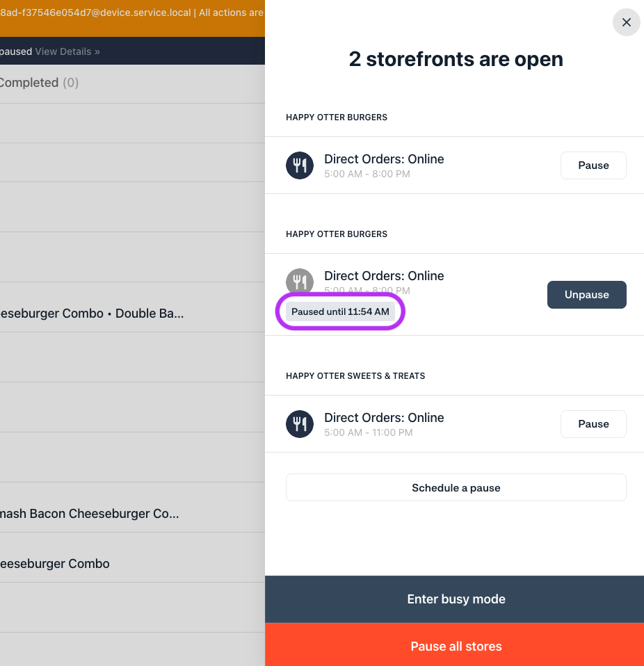644x666 pixels.
Task: Click the Unpause button
Action: coord(586,295)
